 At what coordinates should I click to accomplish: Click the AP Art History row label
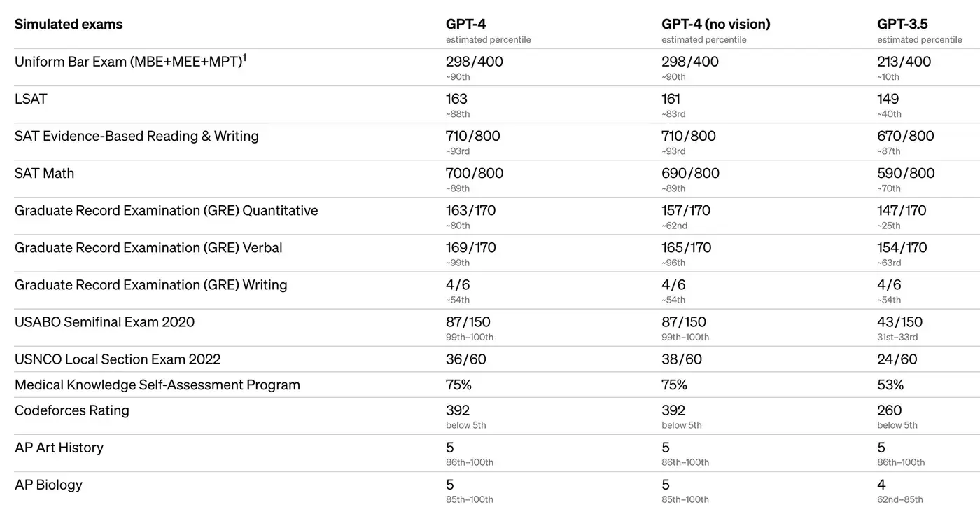tap(59, 448)
